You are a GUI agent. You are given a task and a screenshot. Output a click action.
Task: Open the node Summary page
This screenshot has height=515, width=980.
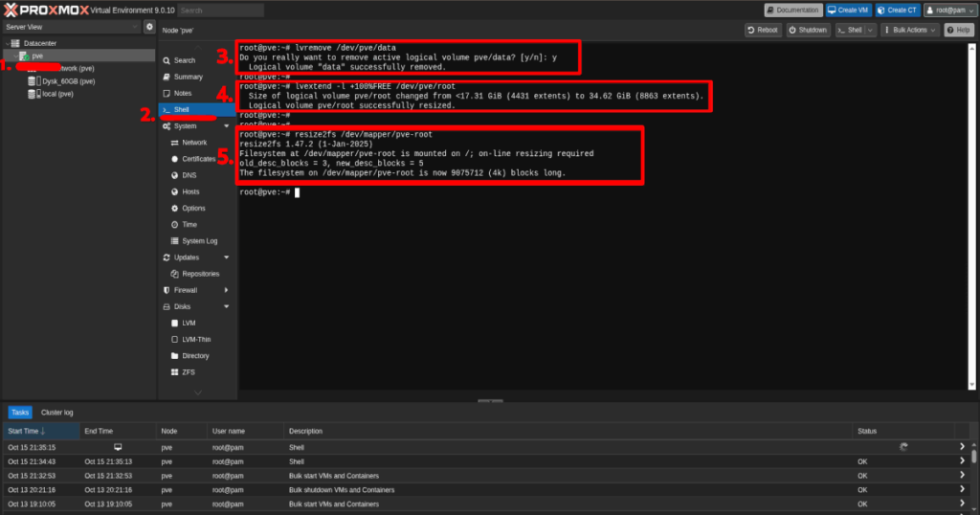[x=188, y=77]
